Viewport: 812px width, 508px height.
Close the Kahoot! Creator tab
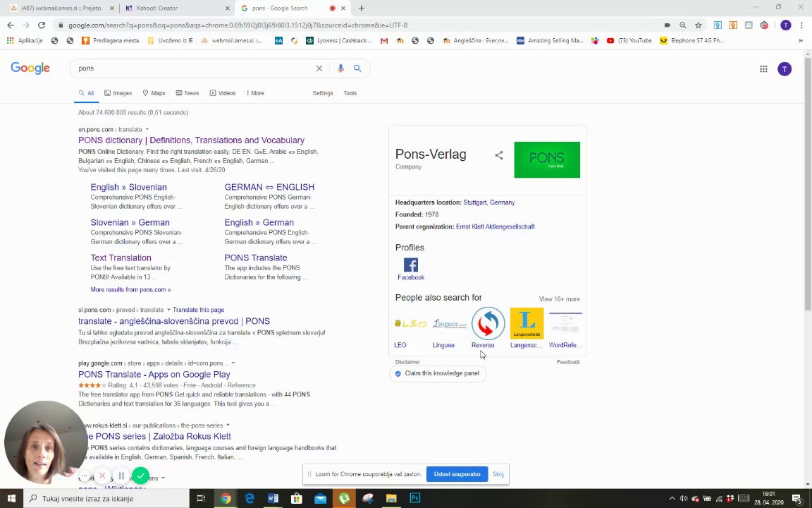[x=228, y=8]
